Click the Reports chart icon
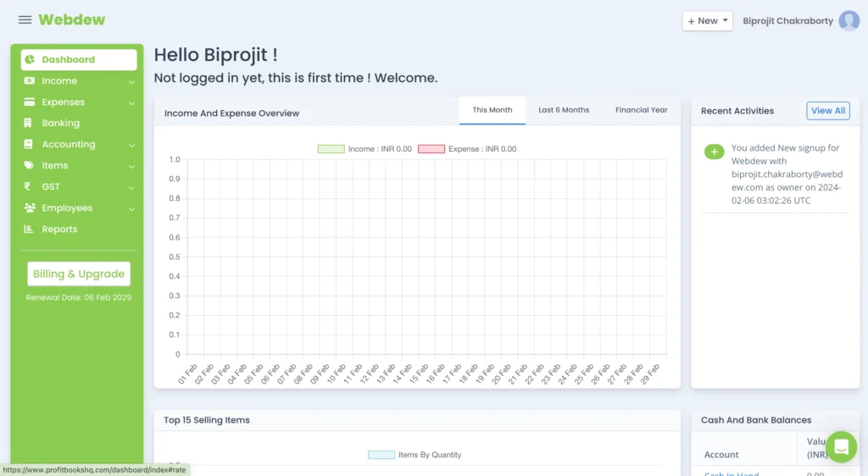 tap(29, 229)
